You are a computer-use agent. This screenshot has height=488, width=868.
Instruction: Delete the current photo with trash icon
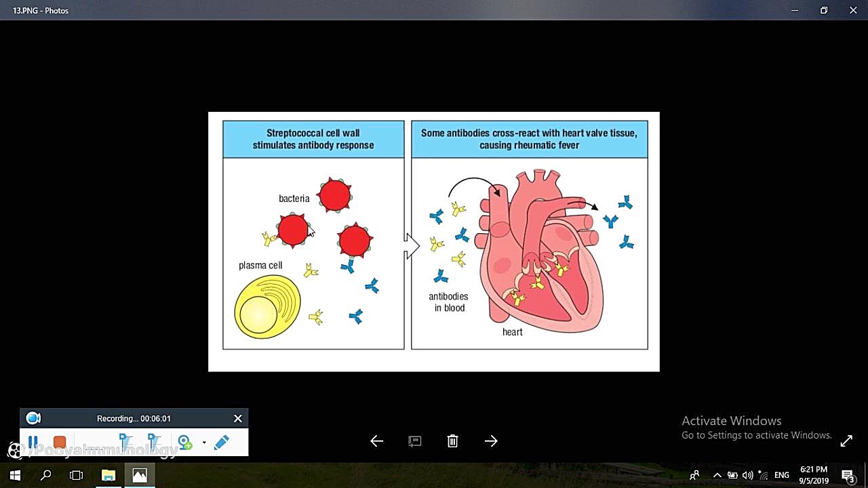tap(453, 441)
